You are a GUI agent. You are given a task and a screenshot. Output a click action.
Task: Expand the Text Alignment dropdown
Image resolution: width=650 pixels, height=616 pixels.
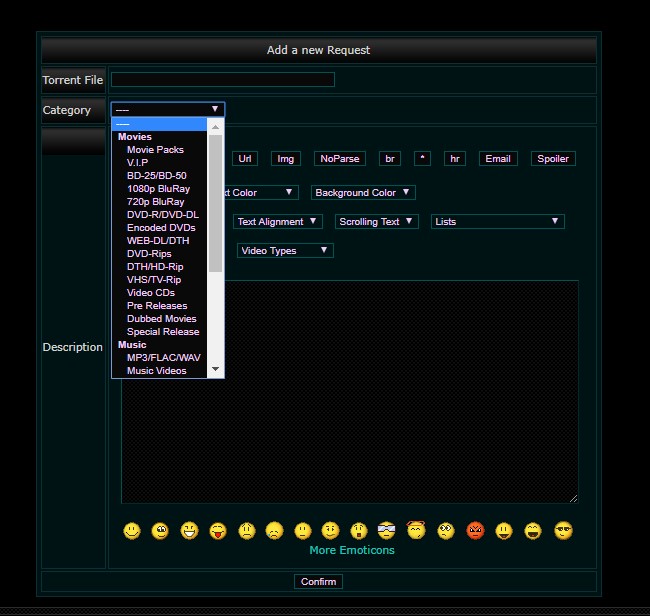(x=278, y=222)
